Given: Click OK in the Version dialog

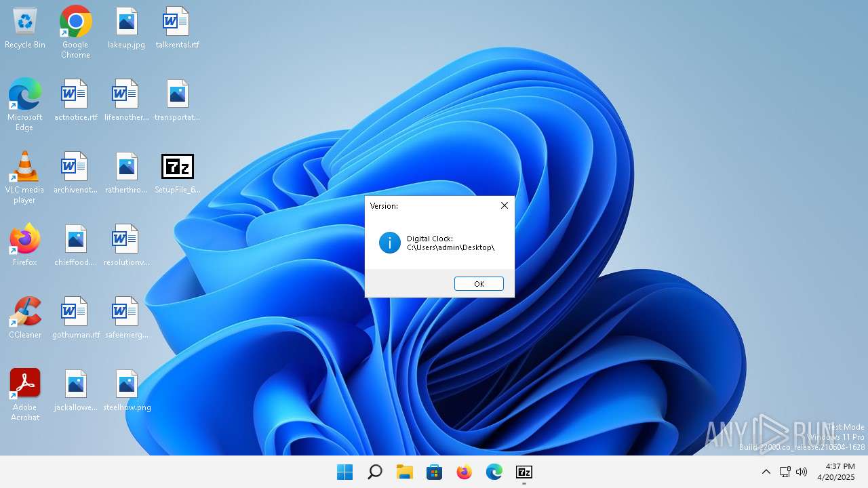Looking at the screenshot, I should click(479, 284).
